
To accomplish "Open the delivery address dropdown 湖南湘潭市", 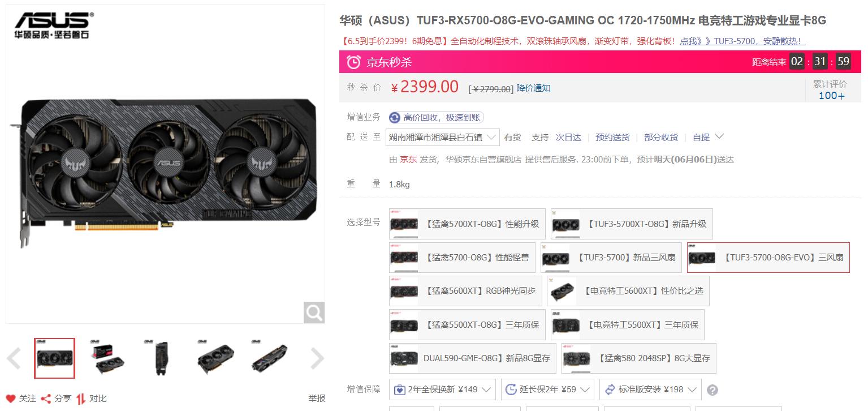I will tap(443, 137).
